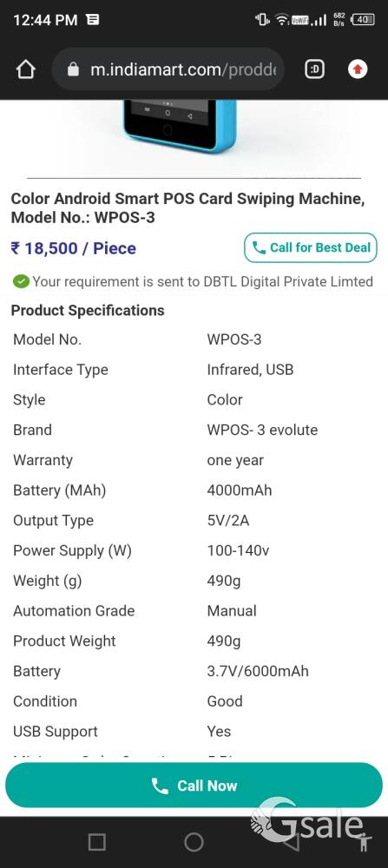Click the m.indiamart.com address bar
Screen dimensions: 388x868
[x=168, y=69]
